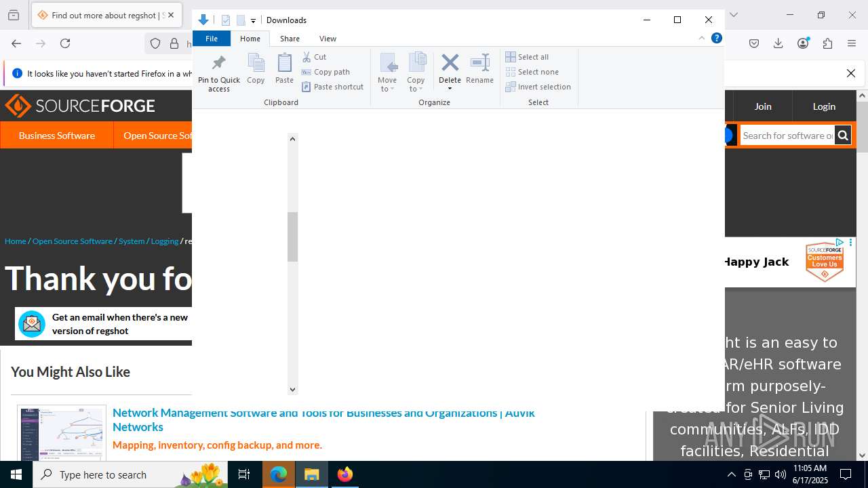868x488 pixels.
Task: Click the SourceForge logo
Action: click(x=80, y=106)
